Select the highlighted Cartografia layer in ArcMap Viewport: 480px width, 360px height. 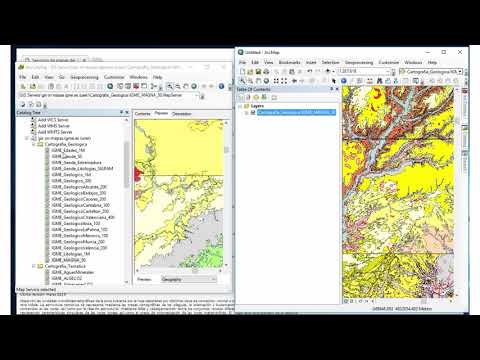coord(296,113)
